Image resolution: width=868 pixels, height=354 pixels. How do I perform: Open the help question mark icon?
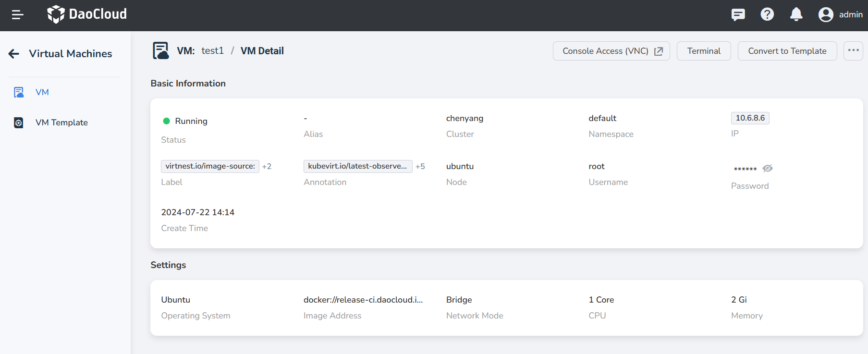[767, 14]
